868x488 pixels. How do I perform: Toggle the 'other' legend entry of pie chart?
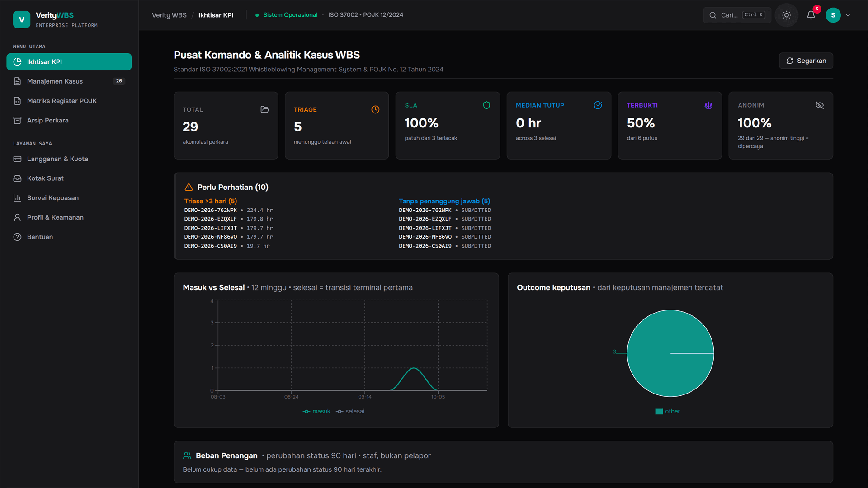coord(667,411)
